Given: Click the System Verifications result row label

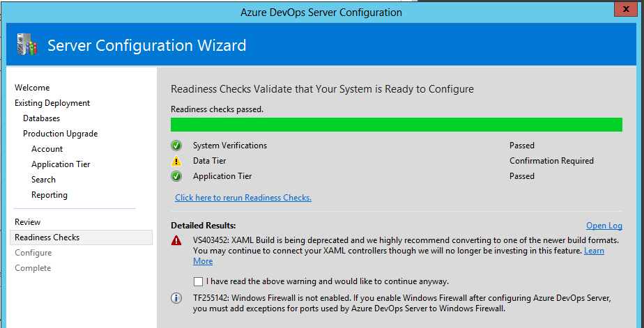Looking at the screenshot, I should pos(230,146).
